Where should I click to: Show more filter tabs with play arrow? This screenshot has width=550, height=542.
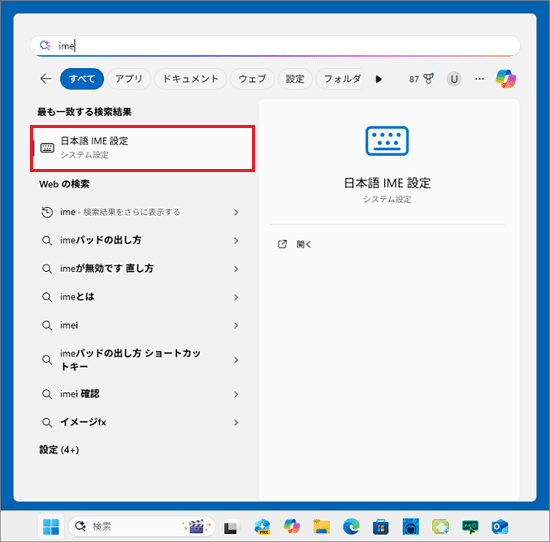[378, 79]
